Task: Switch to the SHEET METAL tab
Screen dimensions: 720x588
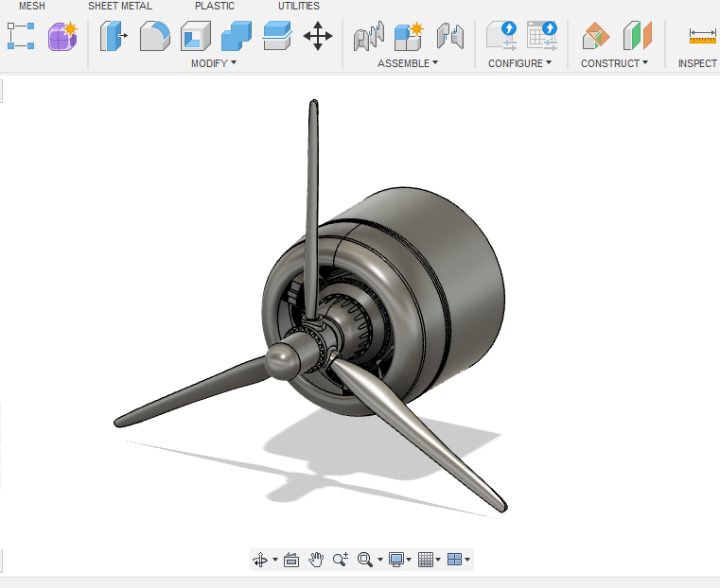Action: coord(120,6)
